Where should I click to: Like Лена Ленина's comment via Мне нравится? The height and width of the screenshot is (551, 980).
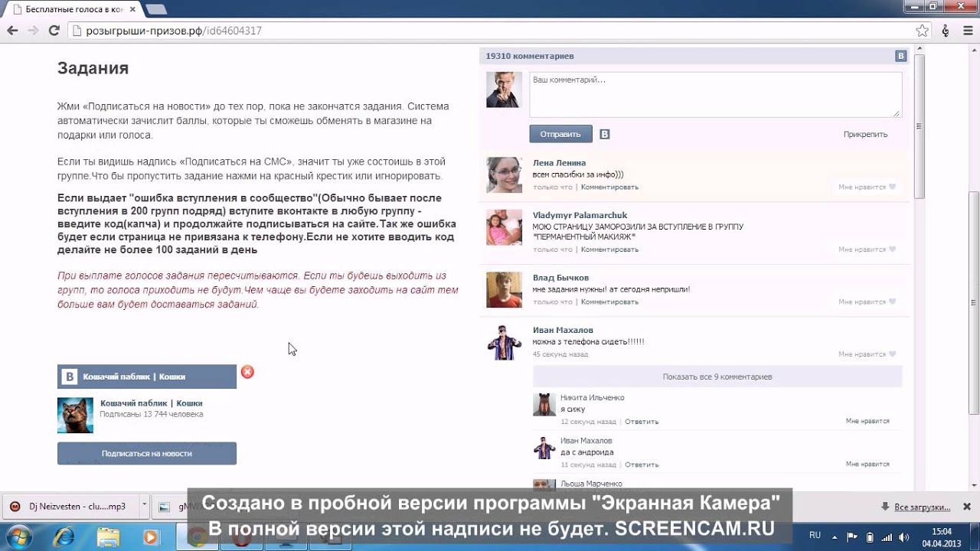pyautogui.click(x=867, y=187)
